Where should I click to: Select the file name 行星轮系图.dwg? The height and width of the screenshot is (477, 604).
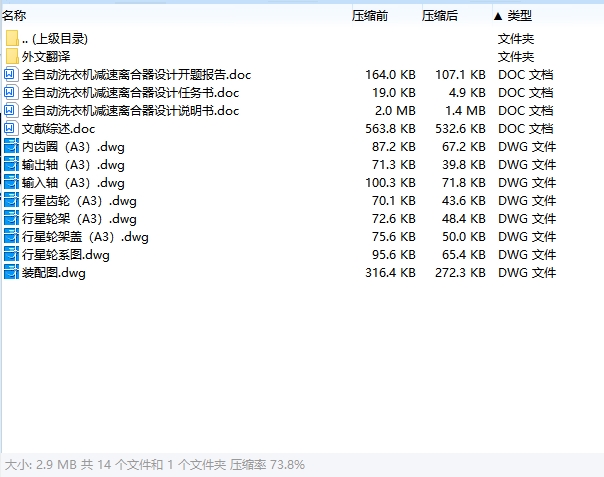coord(65,255)
